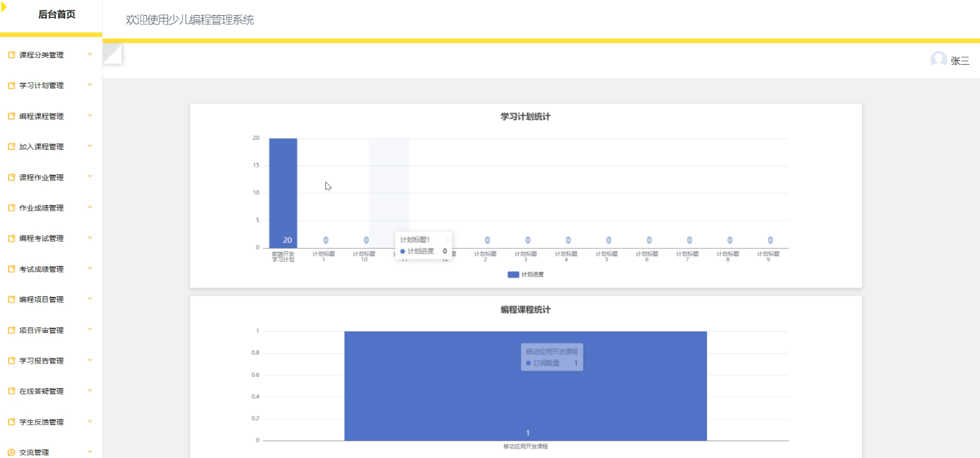Expand the 课程作业管理 chevron

pyautogui.click(x=90, y=176)
